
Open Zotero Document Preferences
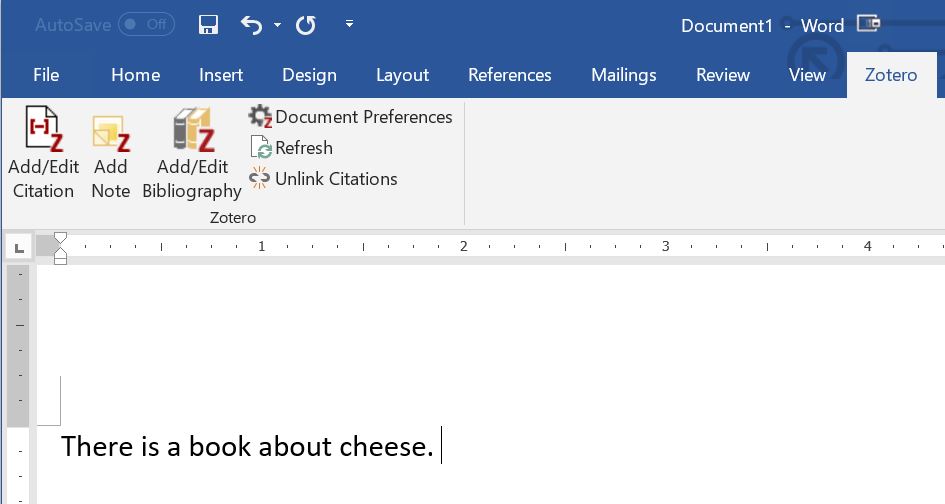coord(350,116)
